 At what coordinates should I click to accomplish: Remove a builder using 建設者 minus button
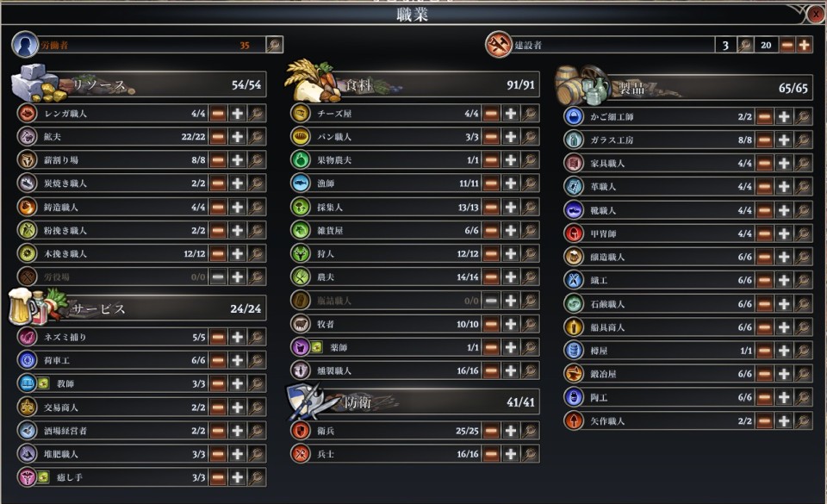point(787,45)
